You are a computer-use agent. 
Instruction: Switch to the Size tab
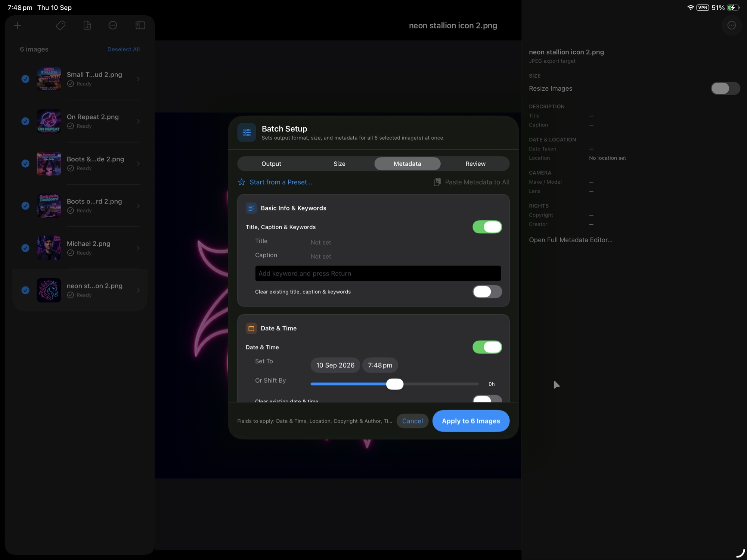click(339, 164)
